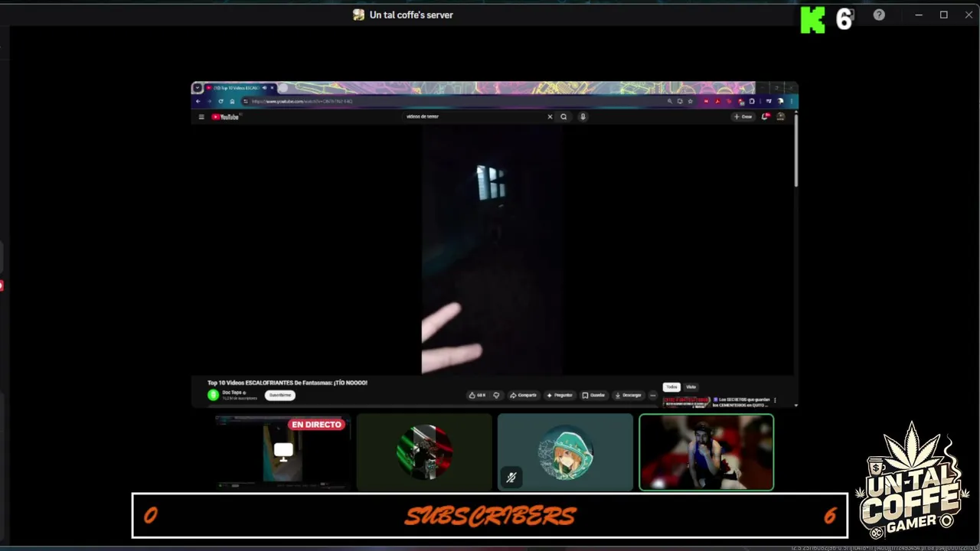Image resolution: width=980 pixels, height=551 pixels.
Task: Select the 'Todos' filter chip
Action: 671,387
